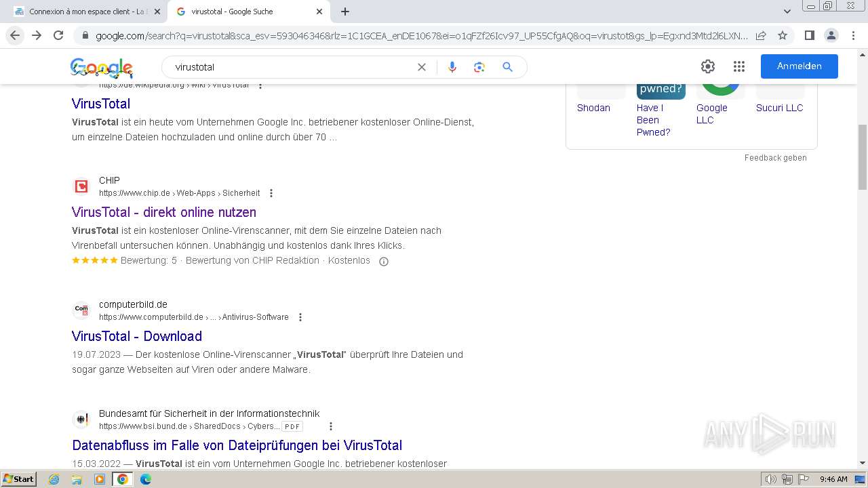
Task: Show rating info icon next to Kostenlos
Action: (x=384, y=261)
